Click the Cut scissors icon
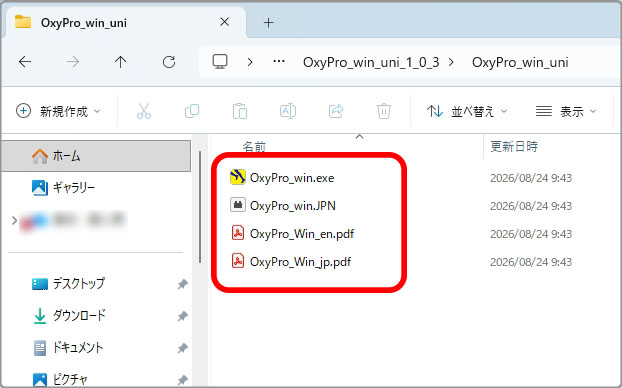This screenshot has width=622, height=388. 144,111
